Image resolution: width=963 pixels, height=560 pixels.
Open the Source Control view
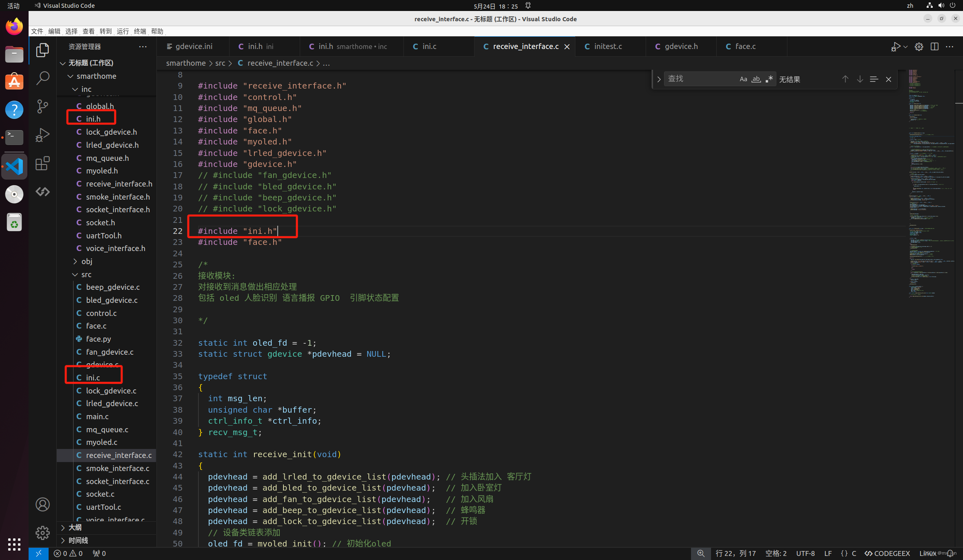[42, 106]
